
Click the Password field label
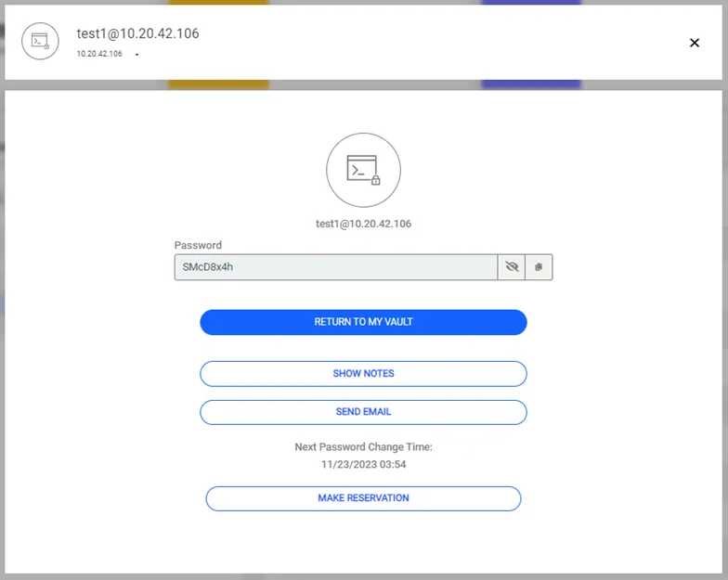click(x=198, y=245)
